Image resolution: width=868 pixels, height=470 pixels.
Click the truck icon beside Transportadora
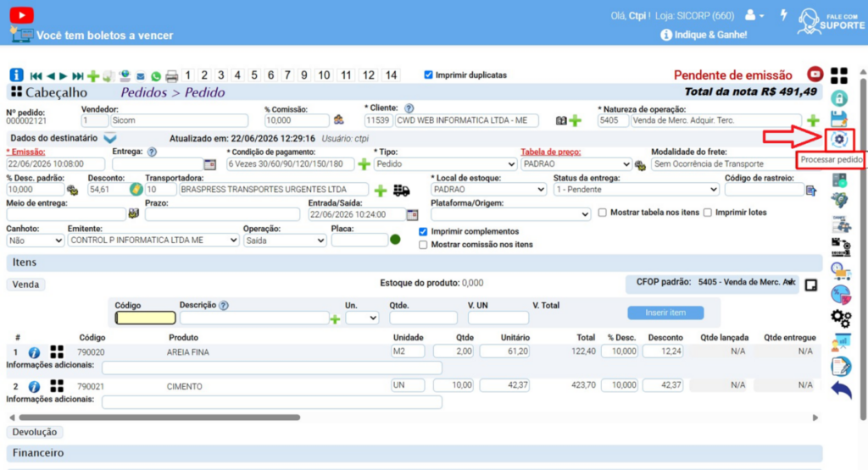tap(401, 191)
